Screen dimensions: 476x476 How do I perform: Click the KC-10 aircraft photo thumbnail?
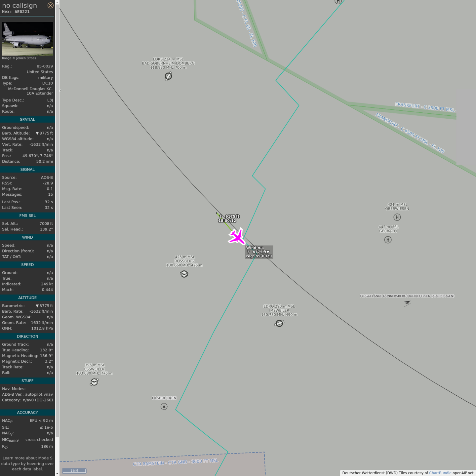point(27,39)
